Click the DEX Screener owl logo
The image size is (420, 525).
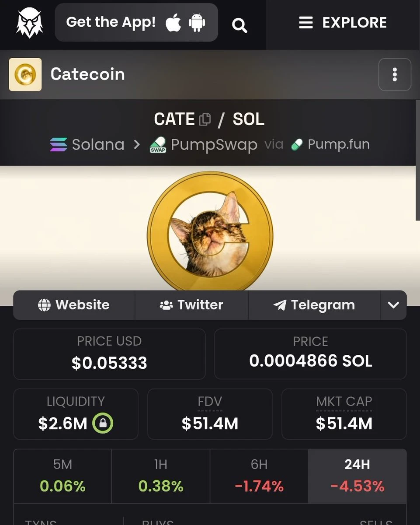tap(30, 23)
